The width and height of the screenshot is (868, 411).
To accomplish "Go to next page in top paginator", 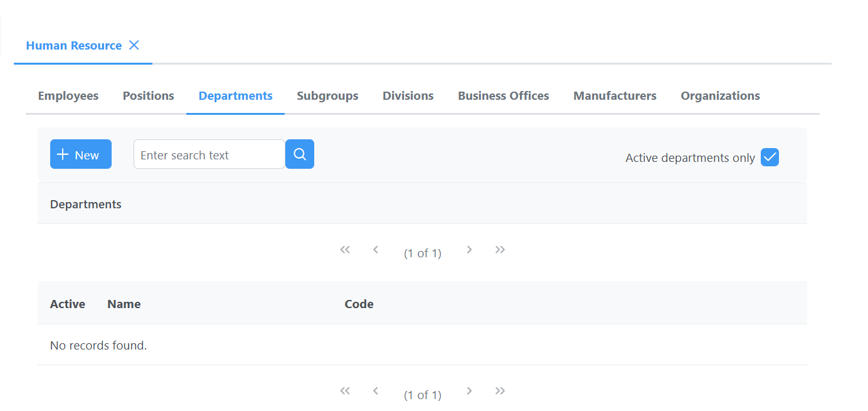I will pos(469,250).
